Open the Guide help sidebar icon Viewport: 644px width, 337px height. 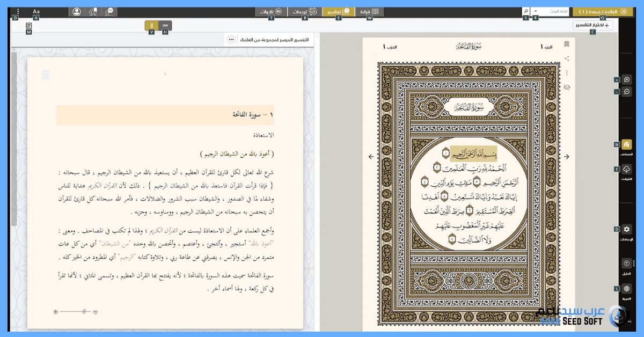(x=626, y=266)
